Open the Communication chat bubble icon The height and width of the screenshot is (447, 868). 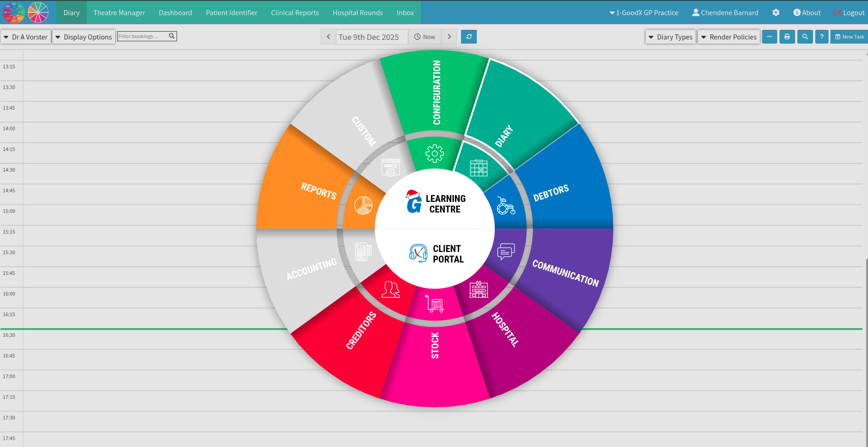click(506, 251)
